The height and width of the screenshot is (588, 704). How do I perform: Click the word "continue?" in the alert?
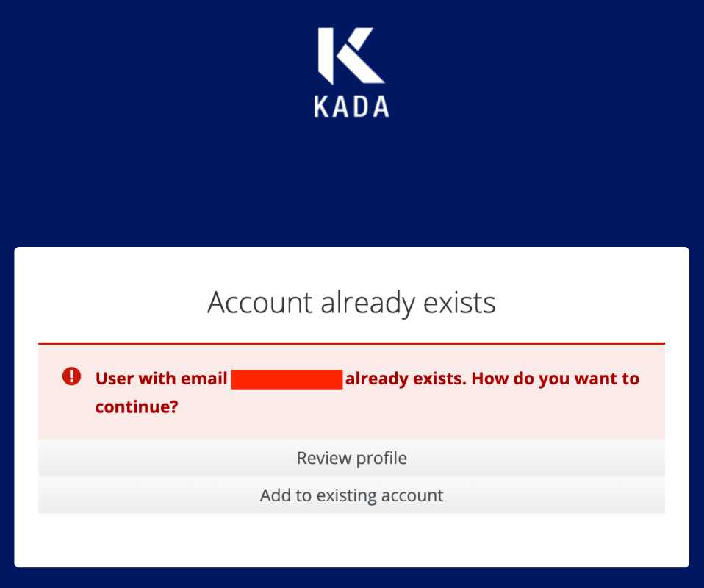(137, 406)
